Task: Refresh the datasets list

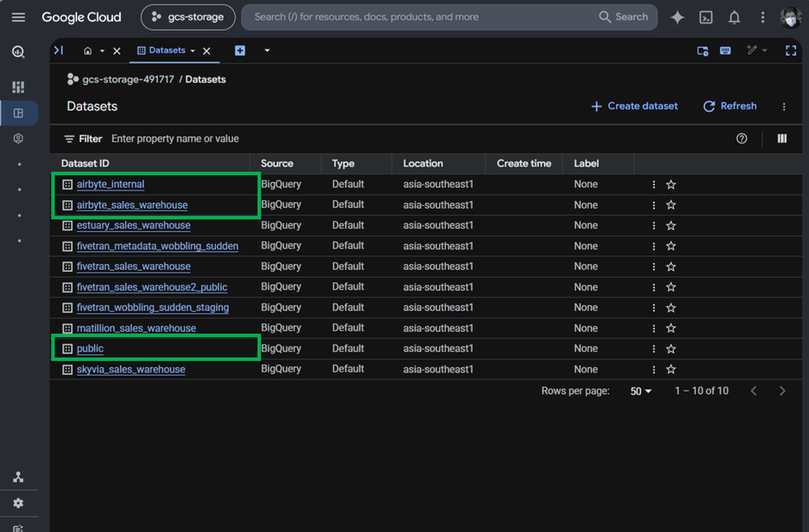Action: click(729, 107)
